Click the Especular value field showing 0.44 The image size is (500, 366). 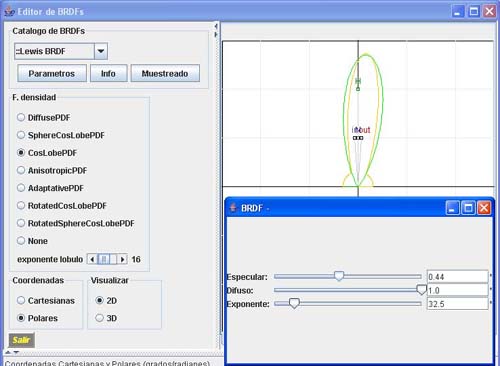click(457, 277)
